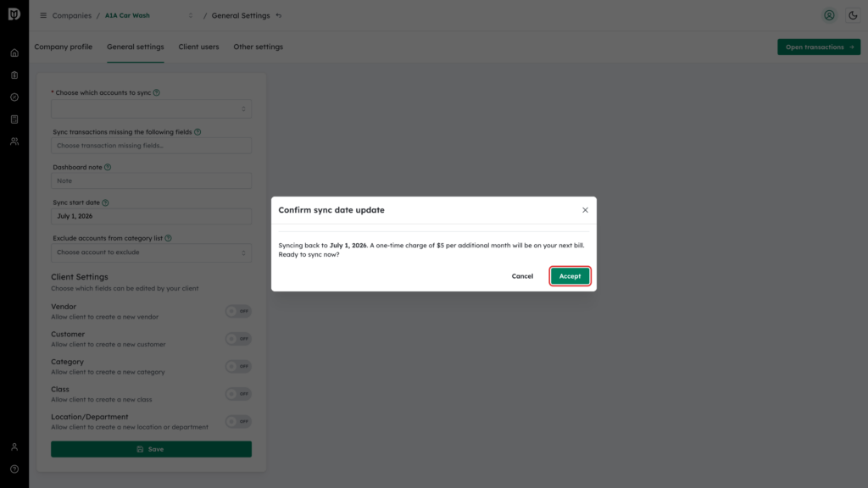The width and height of the screenshot is (868, 488).
Task: Click Accept in the confirmation dialog
Action: tap(570, 276)
